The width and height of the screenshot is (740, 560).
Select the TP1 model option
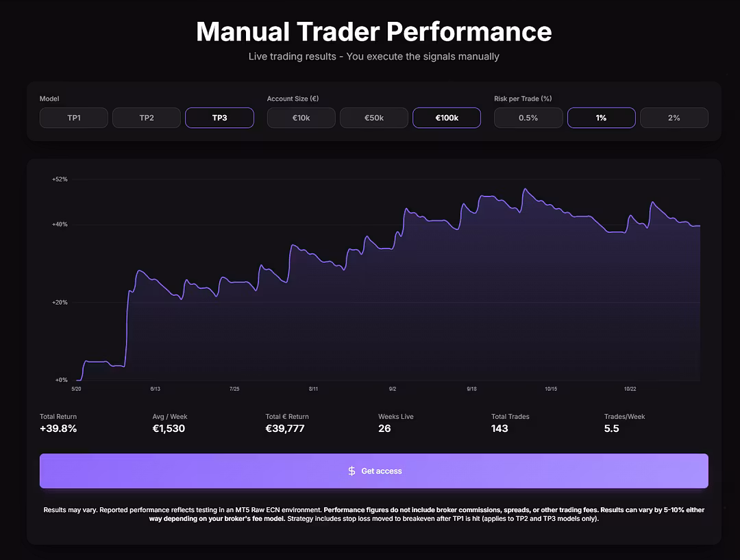[x=74, y=118]
